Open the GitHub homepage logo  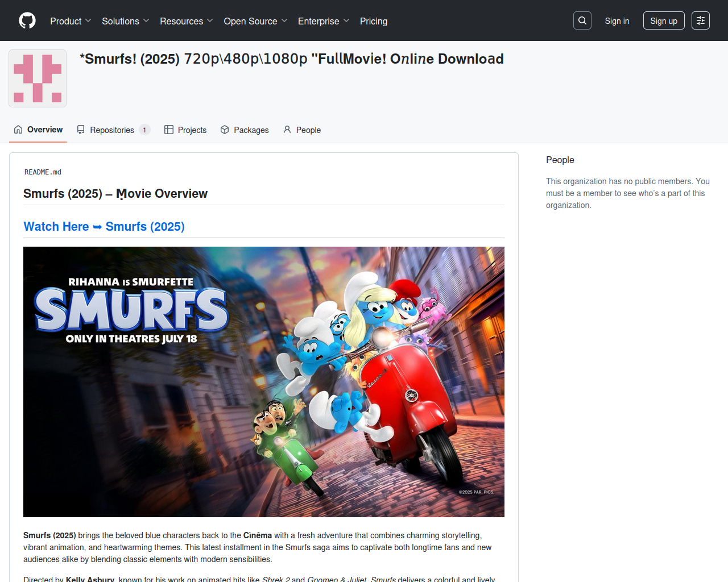tap(27, 20)
